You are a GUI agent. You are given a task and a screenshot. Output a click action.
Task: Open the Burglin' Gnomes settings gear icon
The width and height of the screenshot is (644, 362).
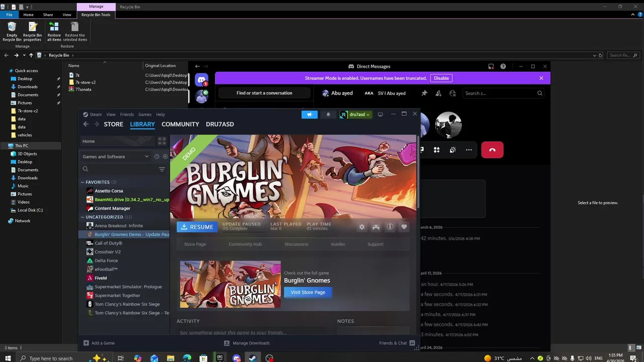click(x=362, y=227)
